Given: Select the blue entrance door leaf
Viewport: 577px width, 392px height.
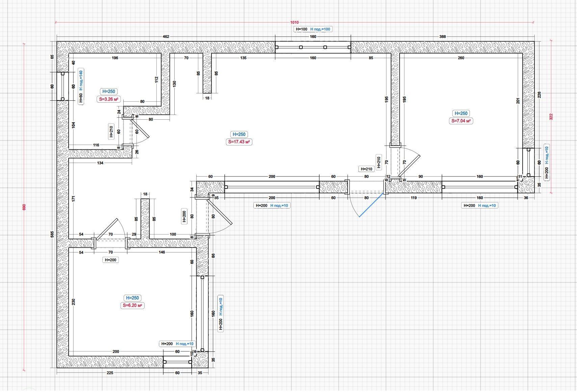Looking at the screenshot, I should point(371,205).
